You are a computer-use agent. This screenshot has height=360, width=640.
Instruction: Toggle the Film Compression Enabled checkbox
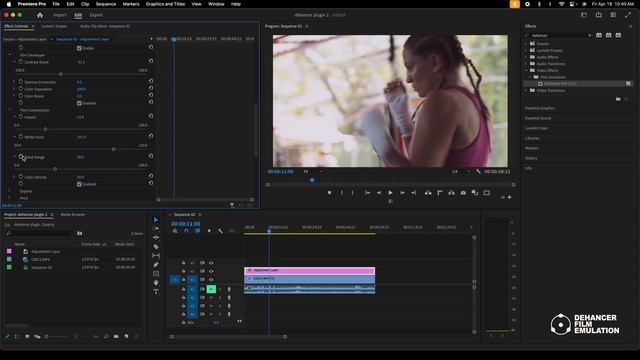click(x=79, y=184)
